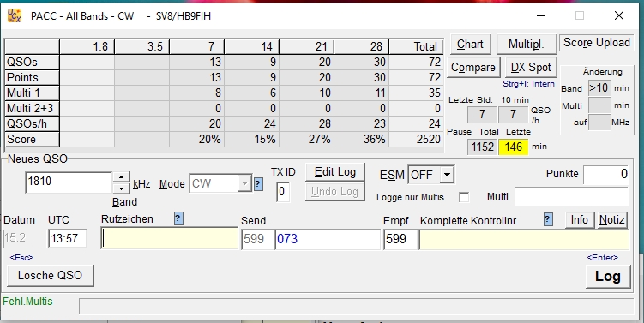
Task: Open help icon beside Rufzeichen label
Action: (178, 218)
